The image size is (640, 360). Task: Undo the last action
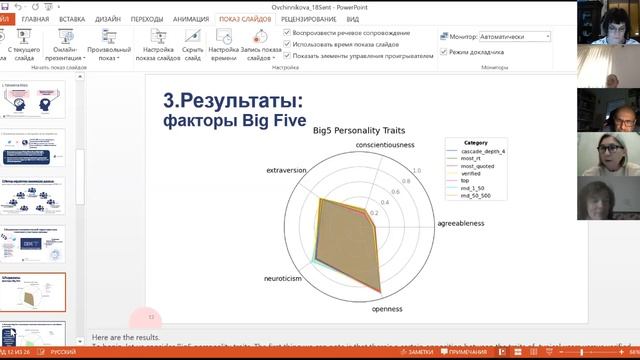coord(18,7)
